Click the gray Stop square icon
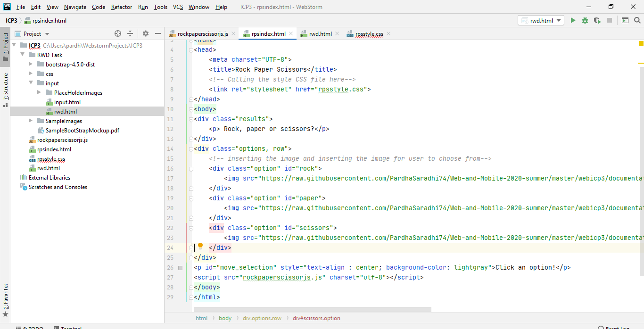Image resolution: width=644 pixels, height=329 pixels. 610,20
